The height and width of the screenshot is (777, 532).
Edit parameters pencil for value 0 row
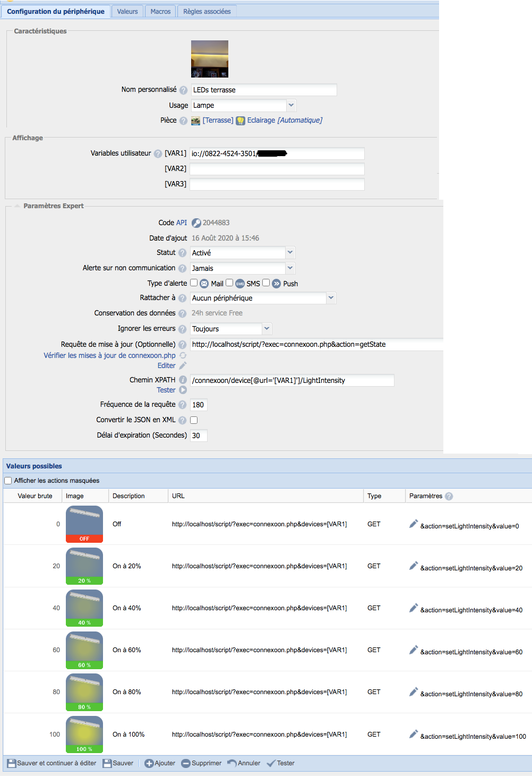pos(414,524)
